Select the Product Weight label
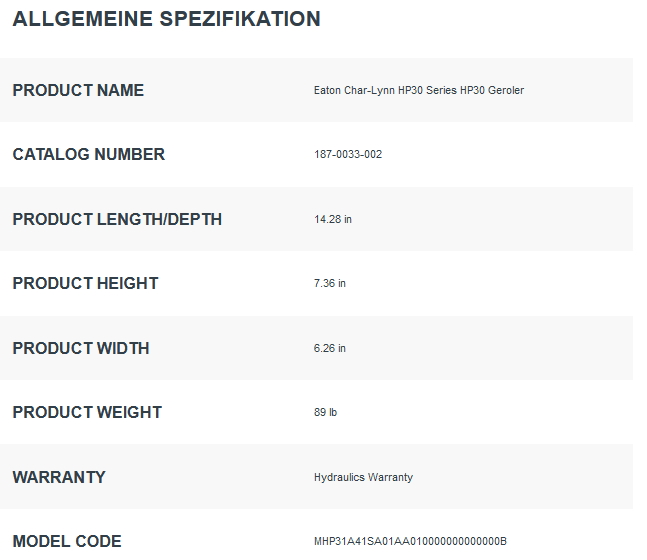 [87, 412]
